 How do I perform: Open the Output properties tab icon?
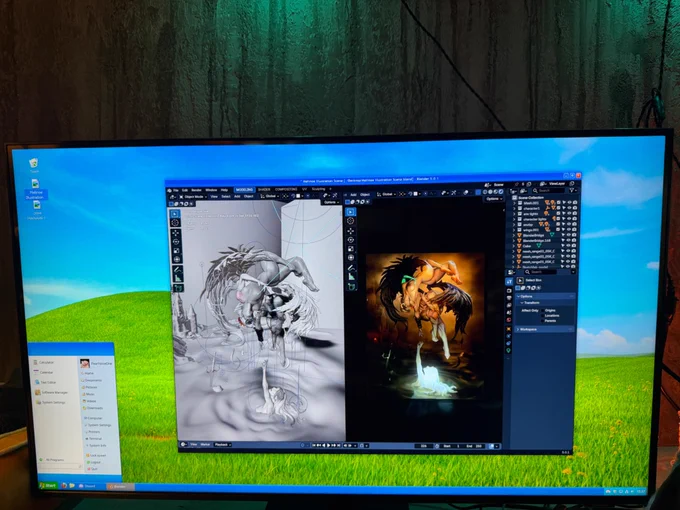coord(509,298)
